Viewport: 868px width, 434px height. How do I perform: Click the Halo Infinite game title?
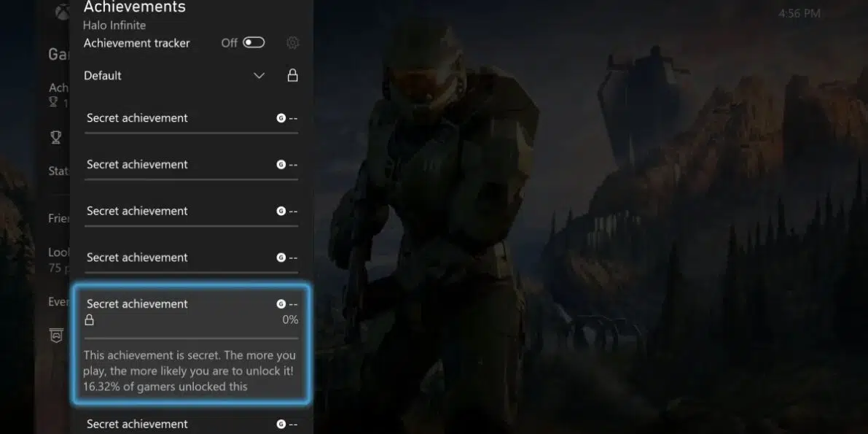(x=114, y=26)
